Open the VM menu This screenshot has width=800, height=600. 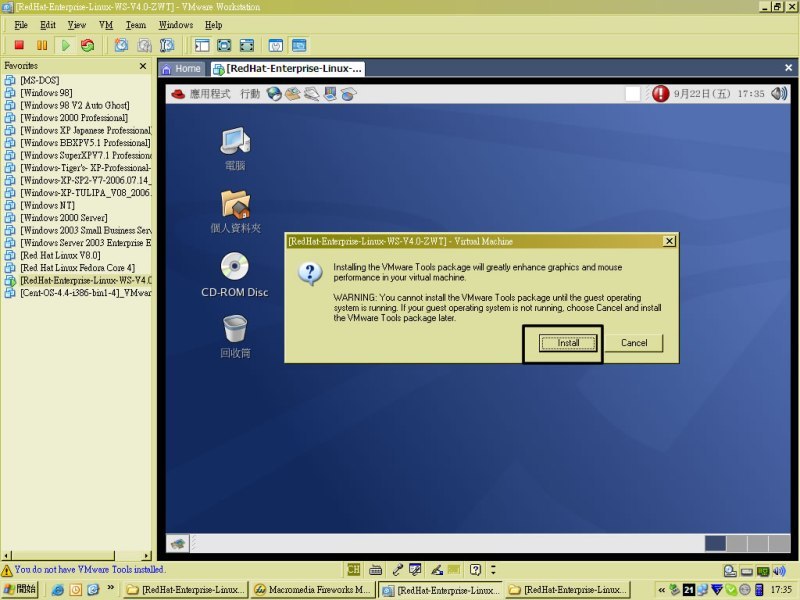pos(106,25)
